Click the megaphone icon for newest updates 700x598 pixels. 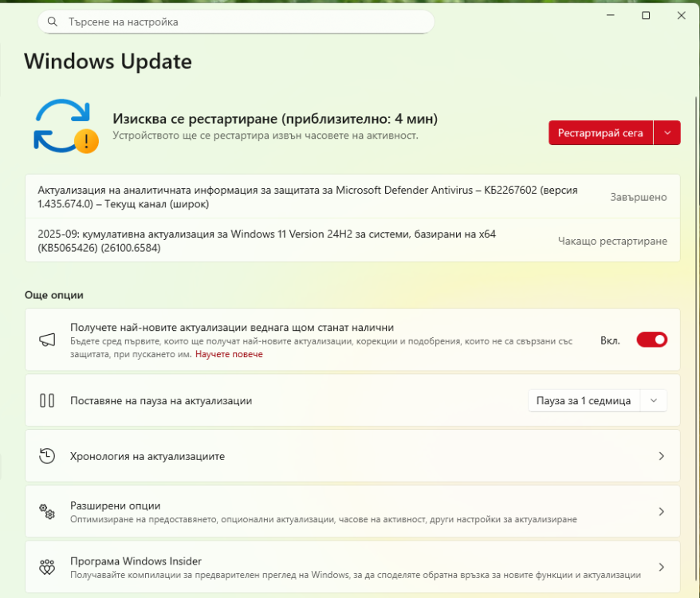47,340
